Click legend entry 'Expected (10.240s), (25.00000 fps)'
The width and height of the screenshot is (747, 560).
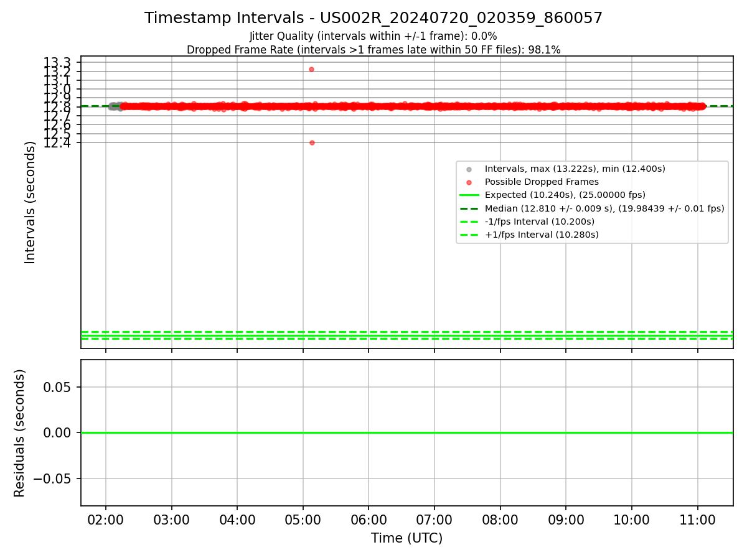(x=565, y=195)
